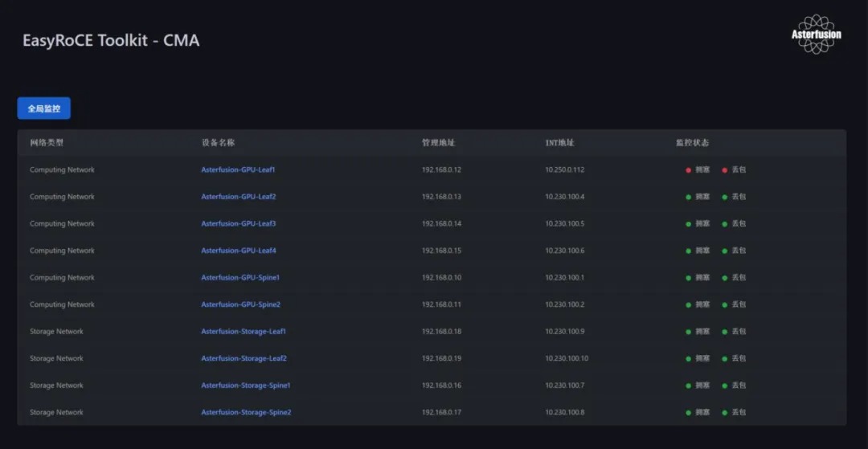The height and width of the screenshot is (449, 868).
Task: Open the Asterfusion-GPU-Leaf1 device link
Action: pos(238,170)
